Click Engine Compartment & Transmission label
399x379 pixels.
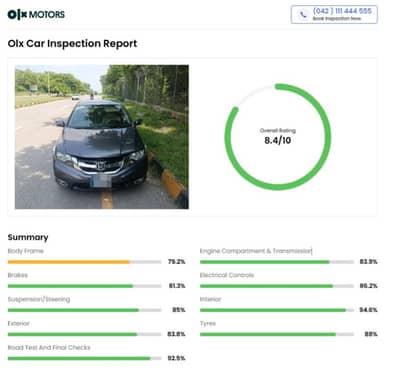tap(256, 251)
